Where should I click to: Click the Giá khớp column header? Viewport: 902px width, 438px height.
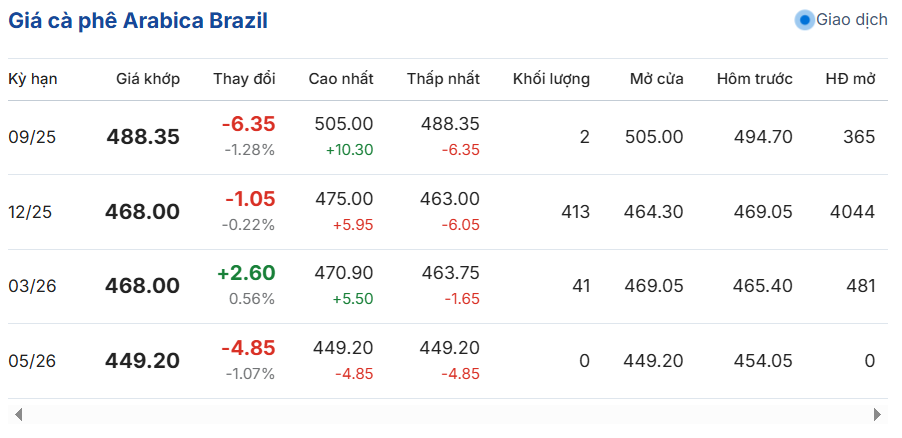(148, 79)
